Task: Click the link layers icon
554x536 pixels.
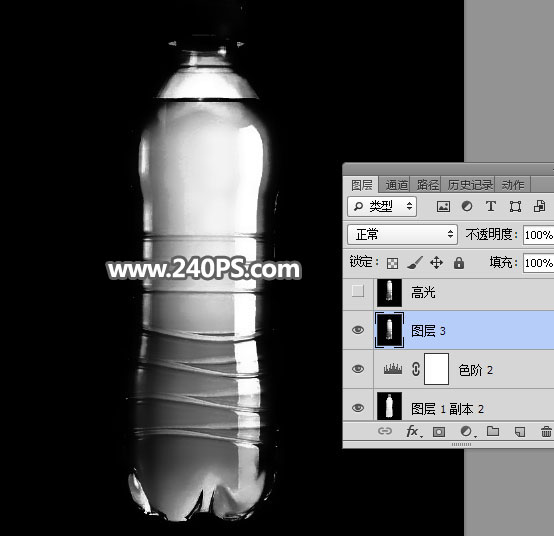Action: click(385, 431)
